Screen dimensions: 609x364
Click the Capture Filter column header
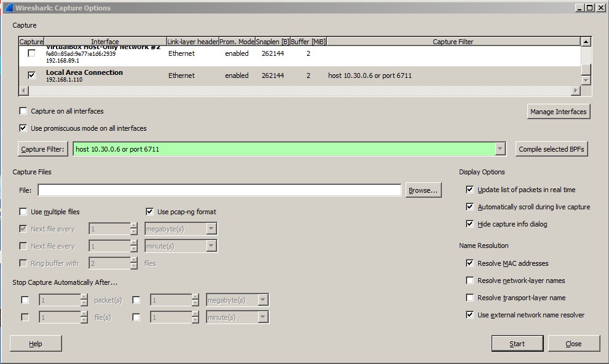click(x=454, y=42)
